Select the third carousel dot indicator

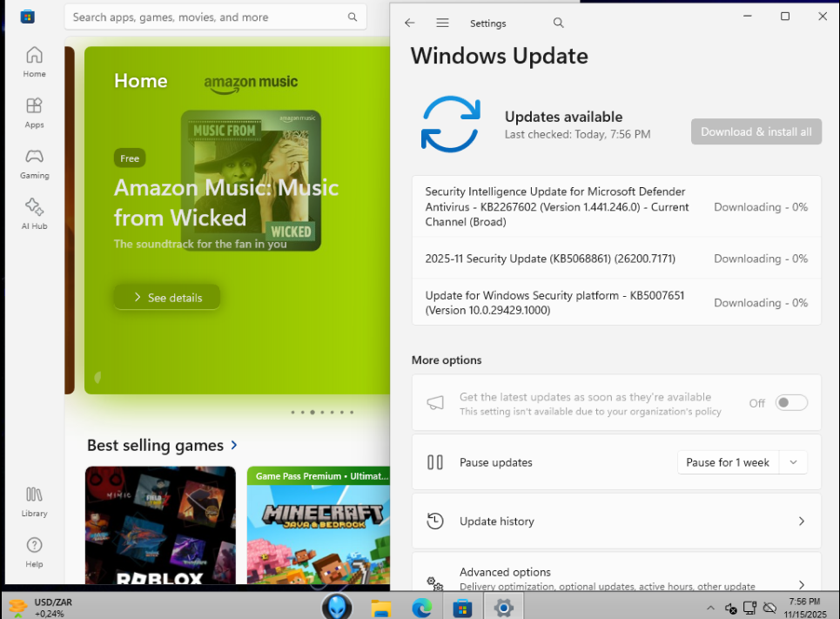312,412
